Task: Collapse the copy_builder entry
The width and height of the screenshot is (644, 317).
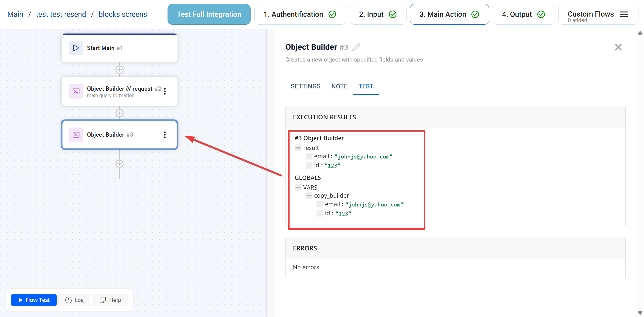Action: pos(309,195)
